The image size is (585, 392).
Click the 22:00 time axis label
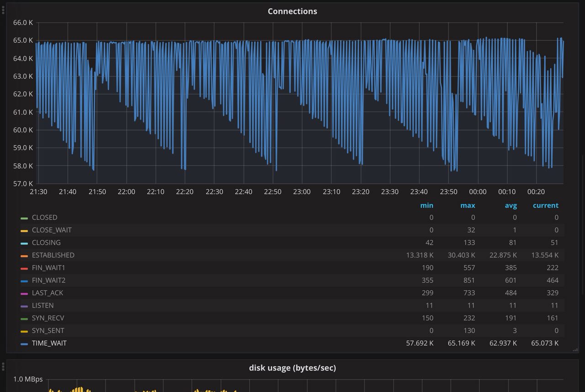pyautogui.click(x=126, y=192)
